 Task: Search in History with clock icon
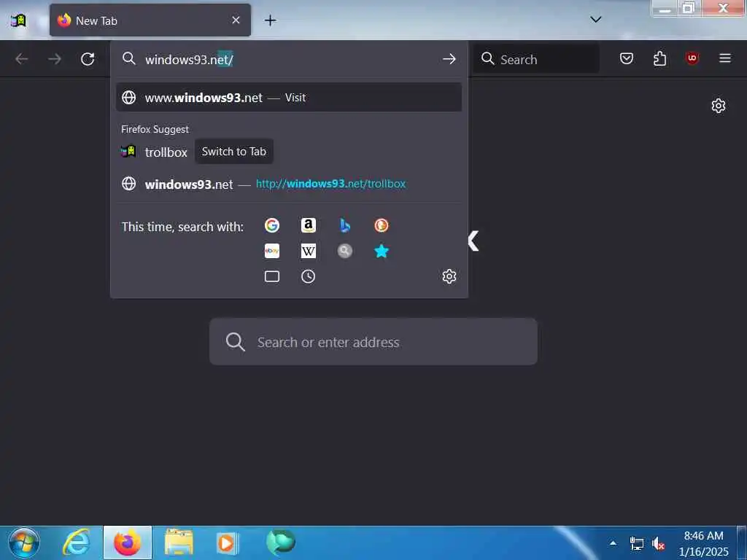309,276
